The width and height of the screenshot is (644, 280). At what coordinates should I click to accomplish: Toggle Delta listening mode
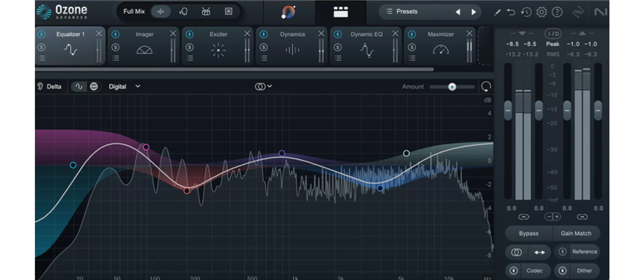[49, 86]
